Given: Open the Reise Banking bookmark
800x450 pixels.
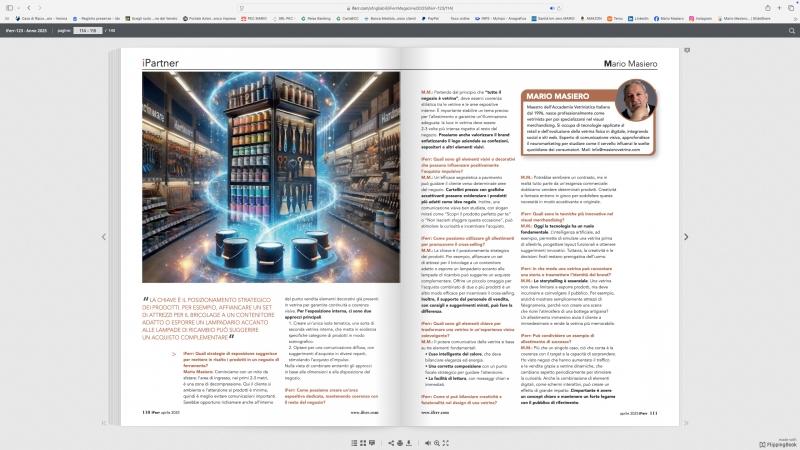Looking at the screenshot, I should pyautogui.click(x=316, y=18).
